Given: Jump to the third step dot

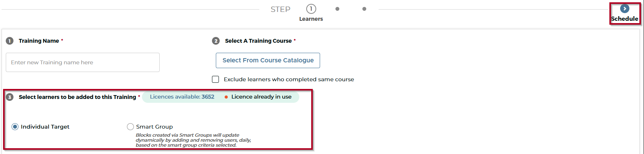Looking at the screenshot, I should coord(364,9).
